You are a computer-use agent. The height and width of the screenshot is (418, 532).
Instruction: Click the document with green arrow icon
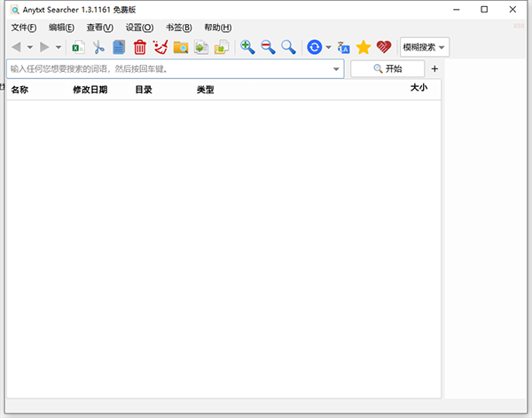pyautogui.click(x=201, y=47)
